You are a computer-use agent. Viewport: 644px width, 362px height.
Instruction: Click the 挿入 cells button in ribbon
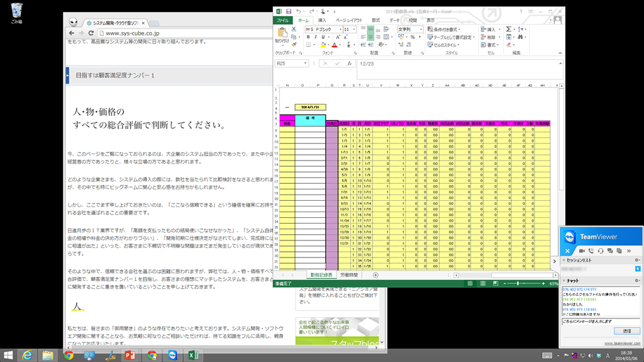point(491,29)
